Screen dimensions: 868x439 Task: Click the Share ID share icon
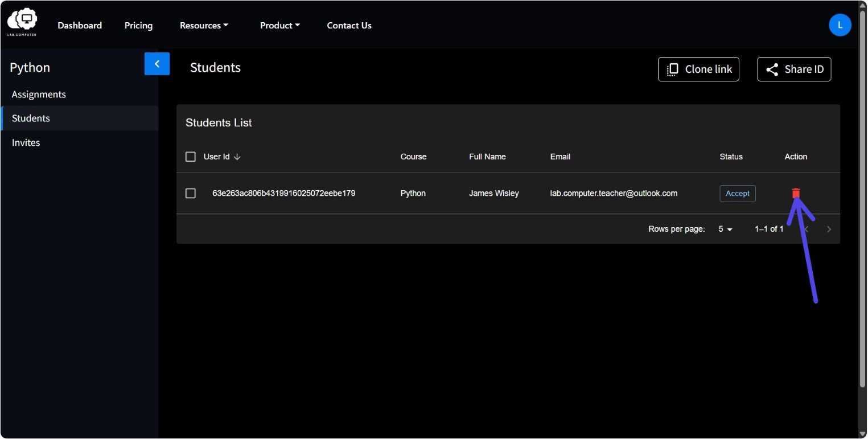[772, 69]
